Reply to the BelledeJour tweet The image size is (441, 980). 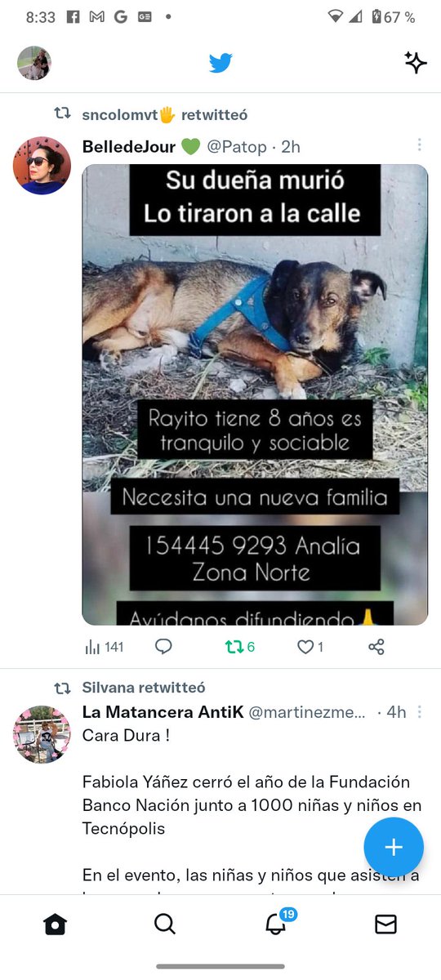[x=163, y=647]
